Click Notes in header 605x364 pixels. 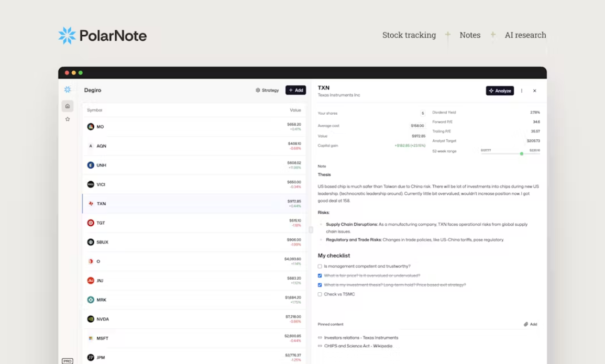point(470,35)
